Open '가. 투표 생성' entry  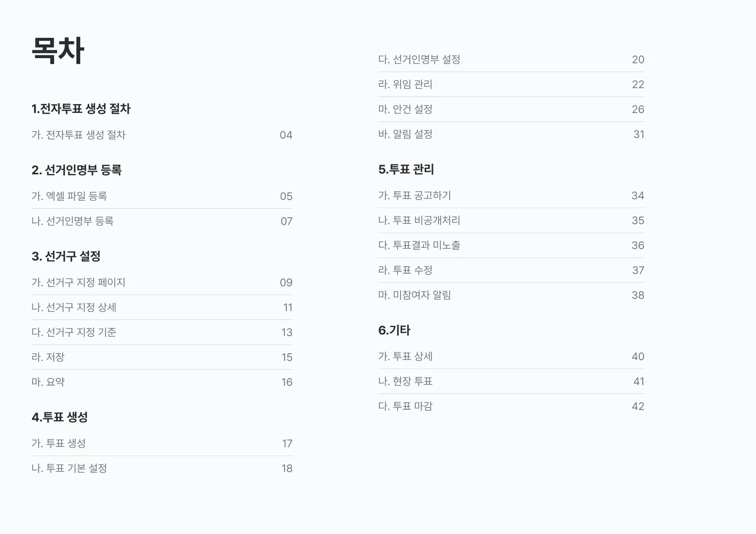click(x=59, y=444)
